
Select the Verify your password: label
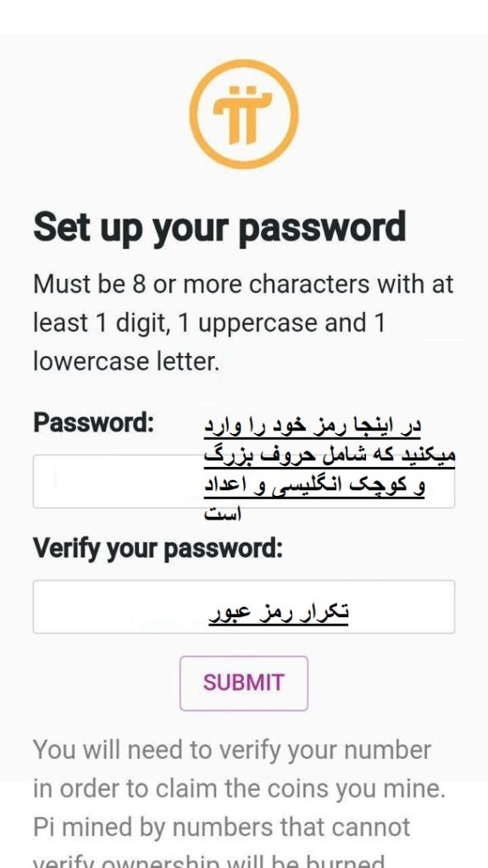[x=157, y=548]
